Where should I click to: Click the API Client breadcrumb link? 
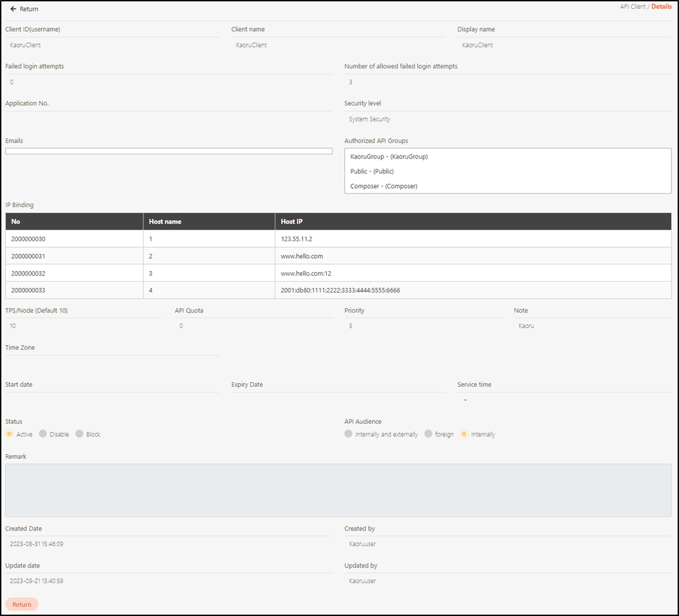point(632,7)
